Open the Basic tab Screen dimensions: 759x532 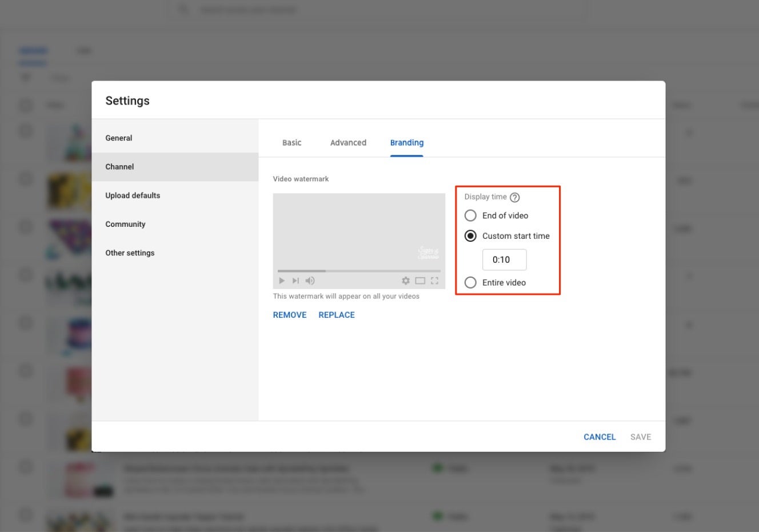click(291, 142)
